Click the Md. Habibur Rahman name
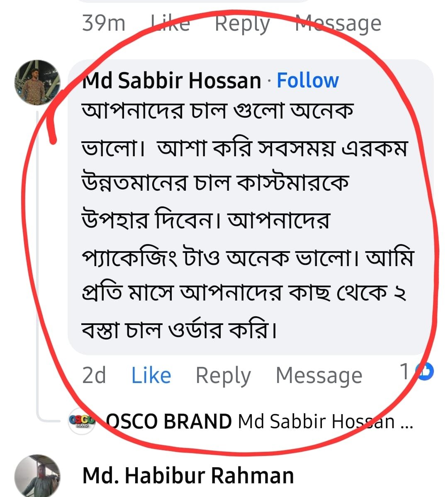448x497 pixels. 188,475
